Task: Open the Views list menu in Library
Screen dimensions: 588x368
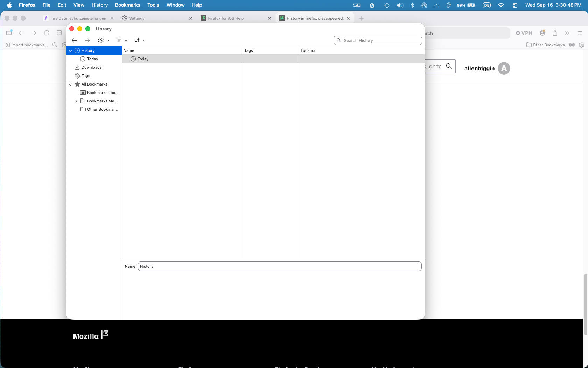Action: (x=122, y=40)
